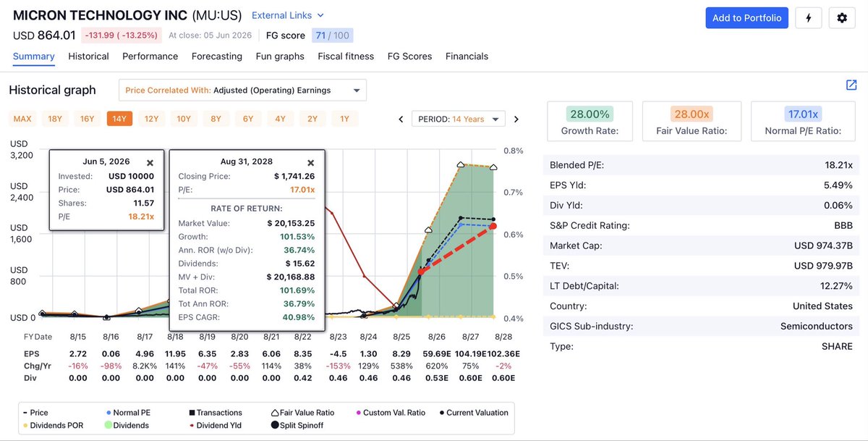Open the Fun graphs tab
Viewport: 868px width, 441px height.
280,56
